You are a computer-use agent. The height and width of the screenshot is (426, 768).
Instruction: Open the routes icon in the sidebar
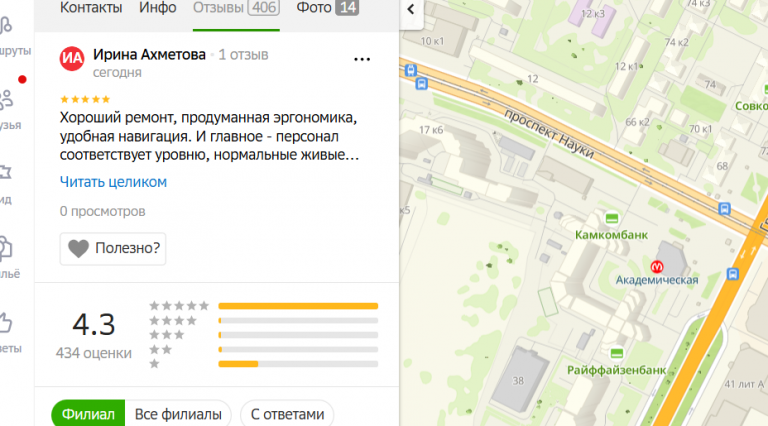(x=6, y=25)
